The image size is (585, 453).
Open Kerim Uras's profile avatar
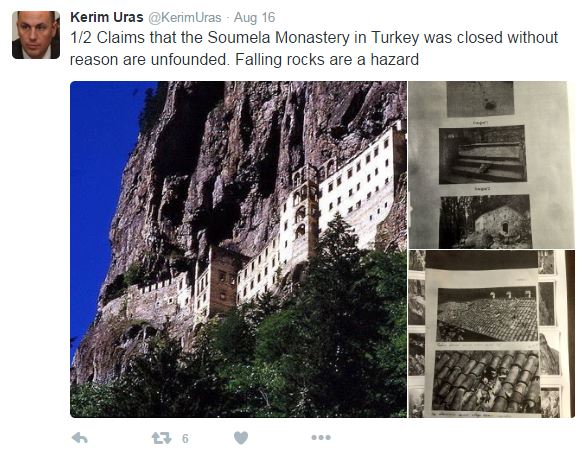[36, 35]
